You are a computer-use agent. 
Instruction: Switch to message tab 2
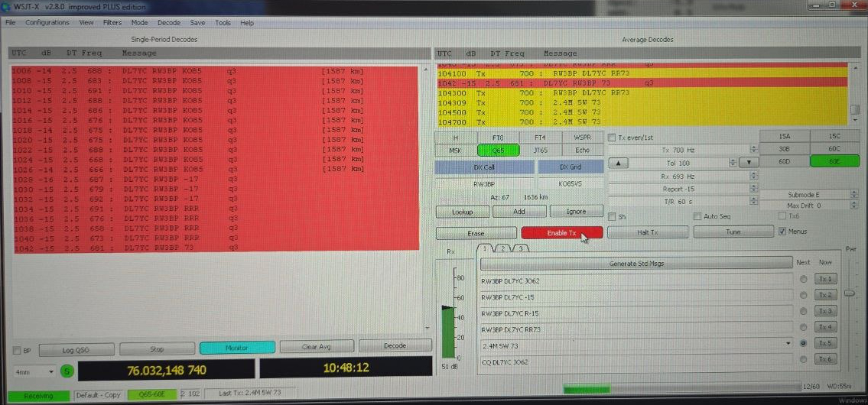[x=502, y=248]
